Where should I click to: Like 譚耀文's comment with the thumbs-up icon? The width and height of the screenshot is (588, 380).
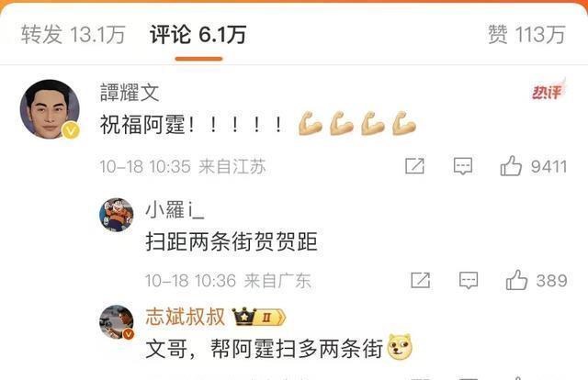point(511,166)
